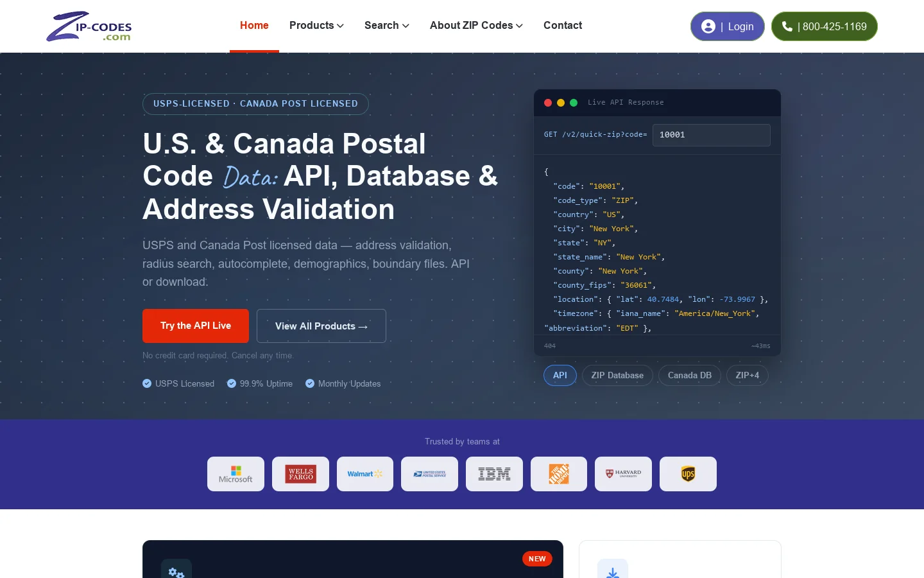Click the Try the API Live button
924x578 pixels.
tap(196, 326)
